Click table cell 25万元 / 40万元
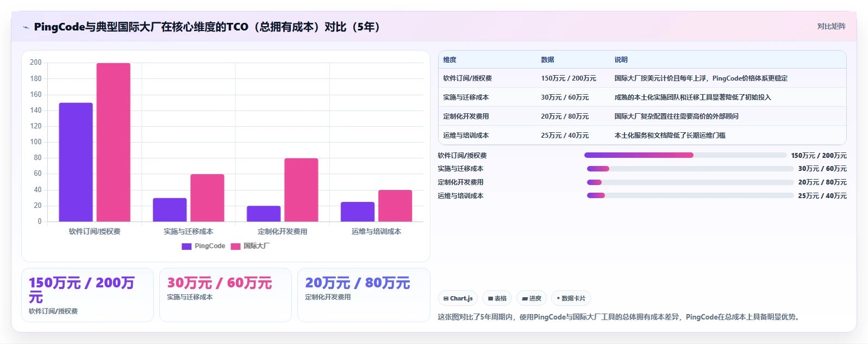 (x=565, y=136)
